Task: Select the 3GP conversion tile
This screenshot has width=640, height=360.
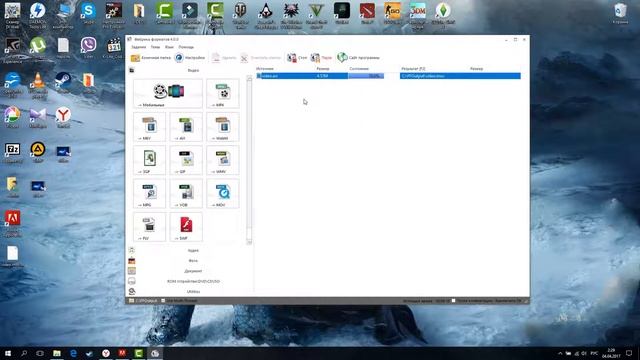Action: 149,160
